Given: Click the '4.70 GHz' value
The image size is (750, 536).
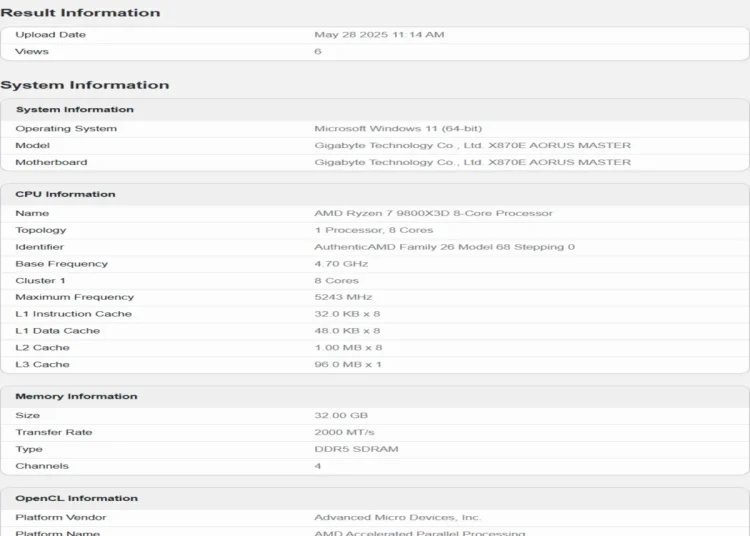Looking at the screenshot, I should tap(341, 263).
